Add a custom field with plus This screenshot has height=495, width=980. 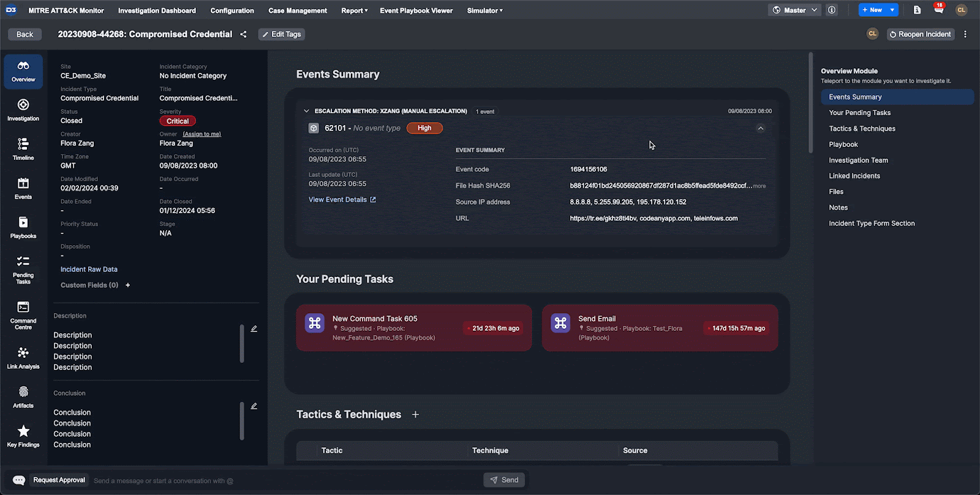pyautogui.click(x=128, y=285)
